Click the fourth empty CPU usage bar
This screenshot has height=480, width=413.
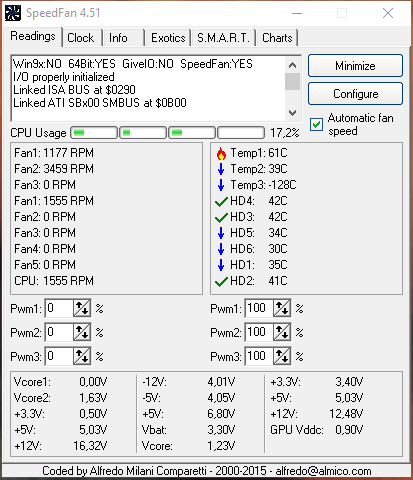point(241,133)
